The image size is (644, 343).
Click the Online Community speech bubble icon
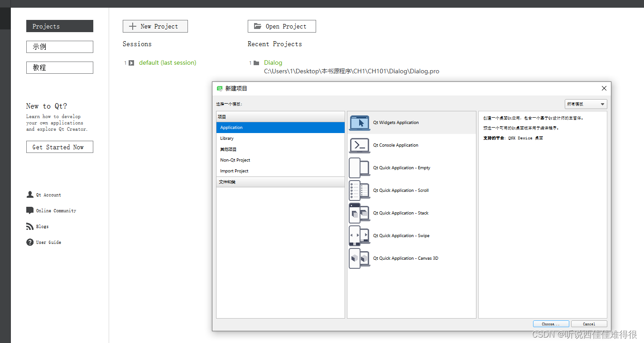(30, 210)
